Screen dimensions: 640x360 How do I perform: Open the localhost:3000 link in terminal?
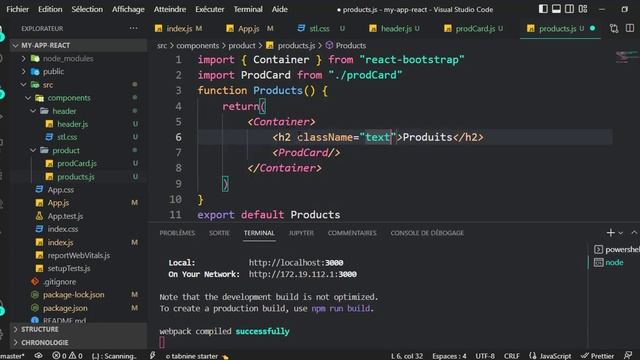point(296,262)
